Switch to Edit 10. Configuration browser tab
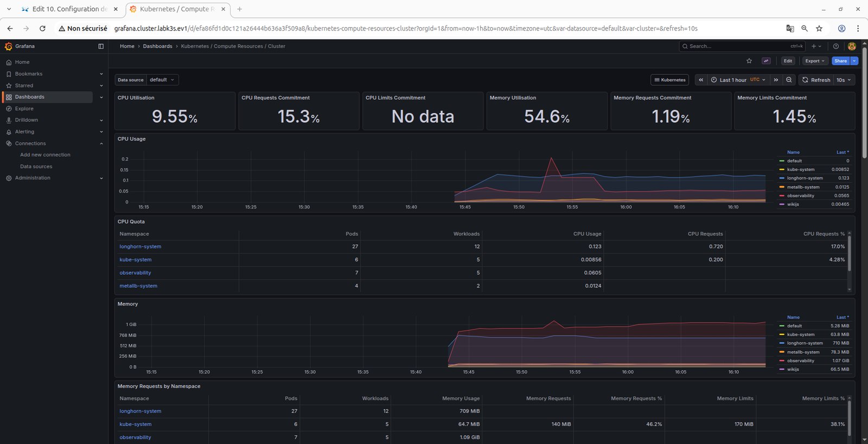The height and width of the screenshot is (444, 868). 70,9
